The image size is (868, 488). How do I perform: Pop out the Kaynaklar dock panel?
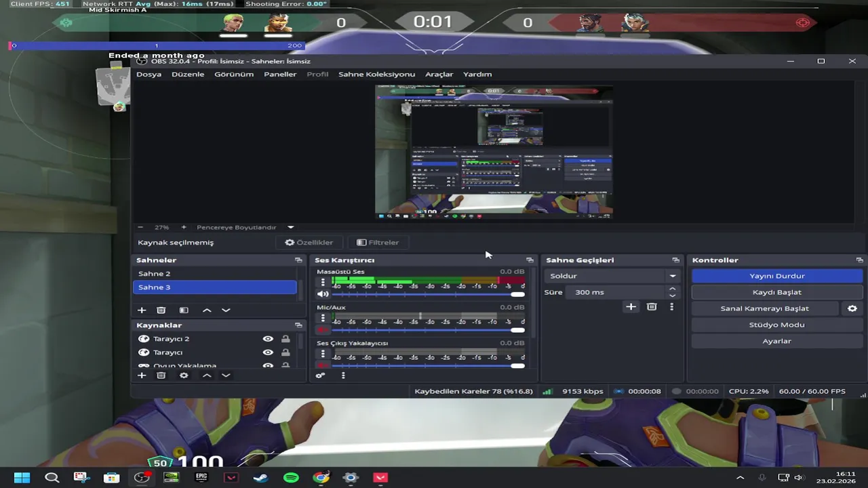click(x=298, y=325)
